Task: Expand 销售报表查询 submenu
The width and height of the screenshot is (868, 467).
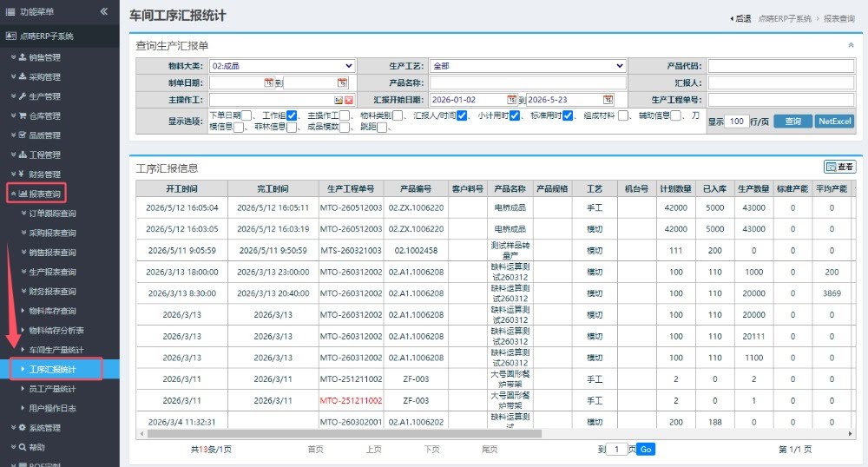Action: 52,253
